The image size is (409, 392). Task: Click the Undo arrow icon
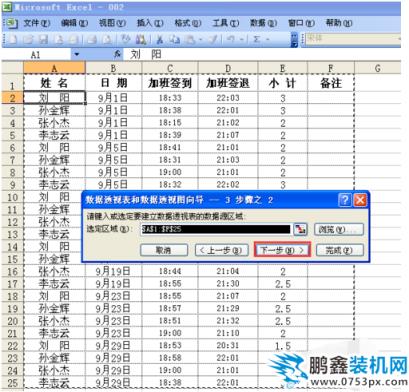231,39
